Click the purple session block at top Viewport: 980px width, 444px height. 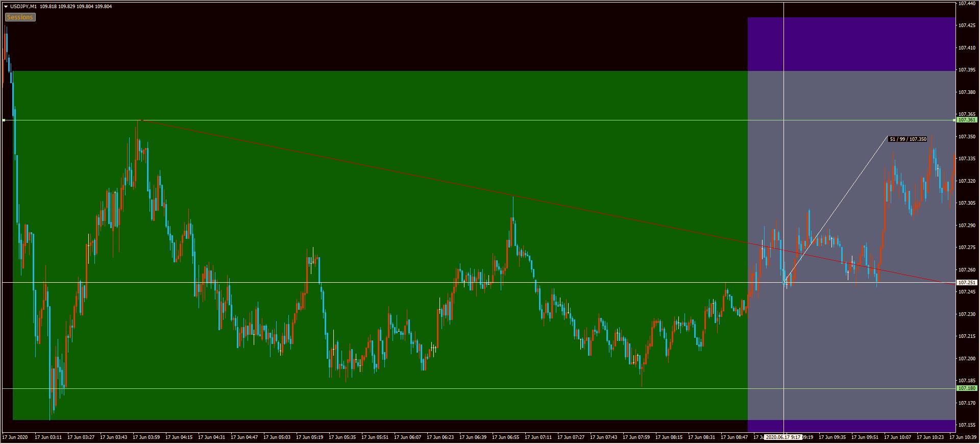[x=851, y=44]
